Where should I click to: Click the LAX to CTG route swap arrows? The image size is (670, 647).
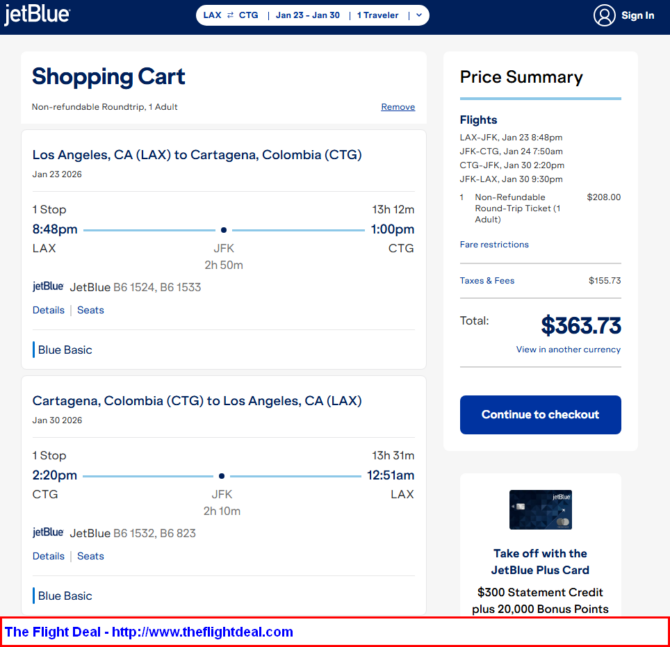[x=231, y=15]
